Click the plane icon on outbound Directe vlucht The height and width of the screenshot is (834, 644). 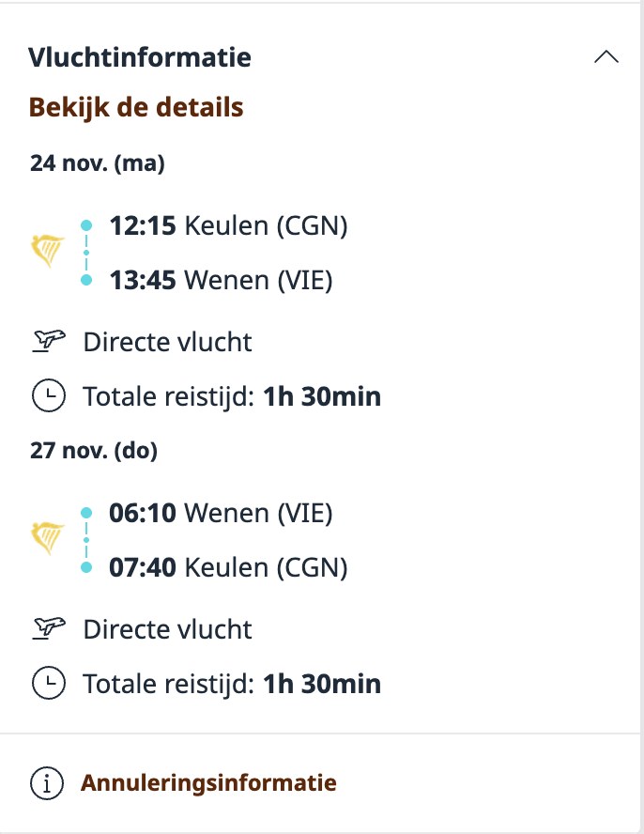[48, 342]
